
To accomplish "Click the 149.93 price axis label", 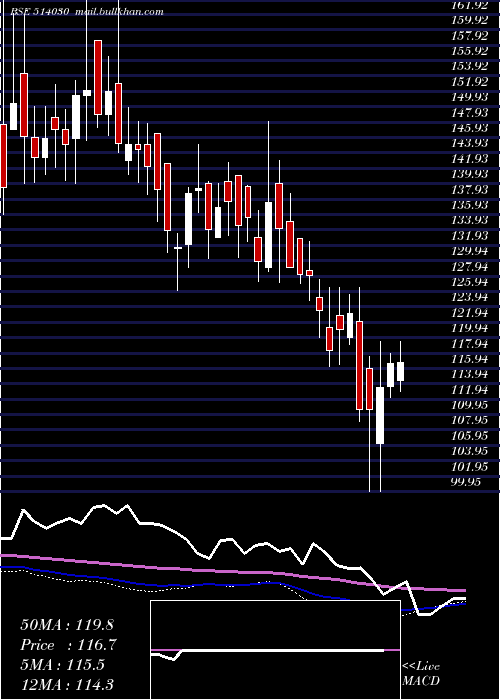I will tap(469, 97).
